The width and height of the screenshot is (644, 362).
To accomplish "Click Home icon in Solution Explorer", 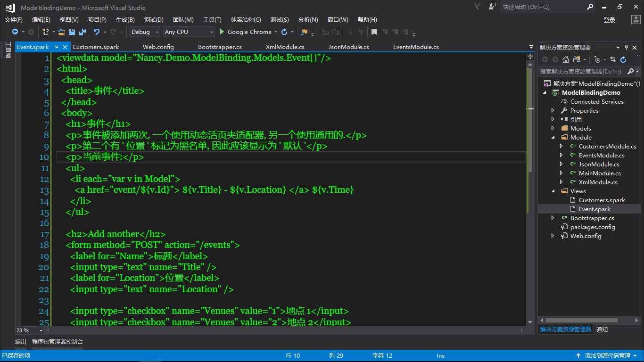I will [566, 59].
